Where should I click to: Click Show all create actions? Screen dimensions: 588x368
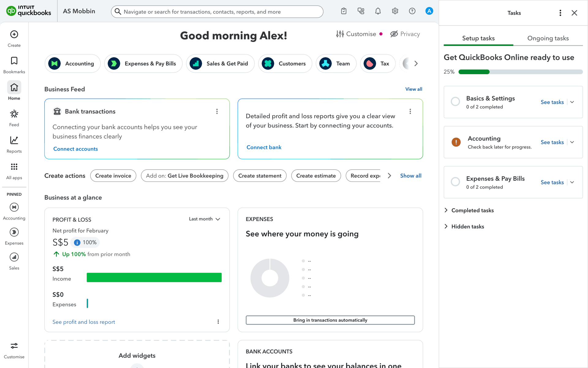[x=411, y=176]
